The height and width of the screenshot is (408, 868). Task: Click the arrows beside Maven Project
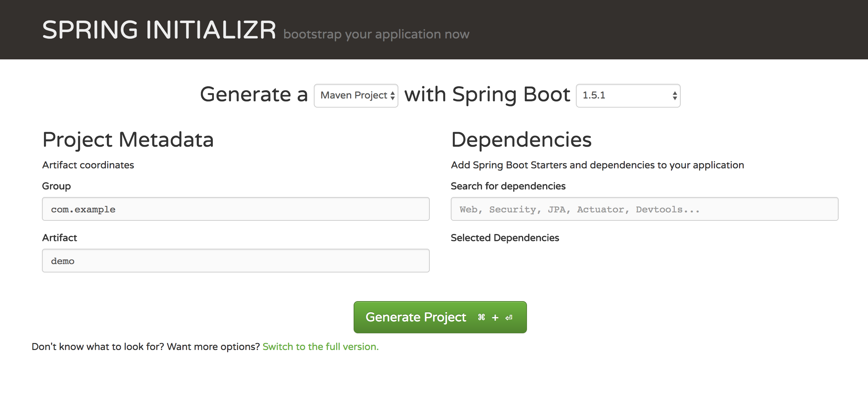(x=392, y=95)
